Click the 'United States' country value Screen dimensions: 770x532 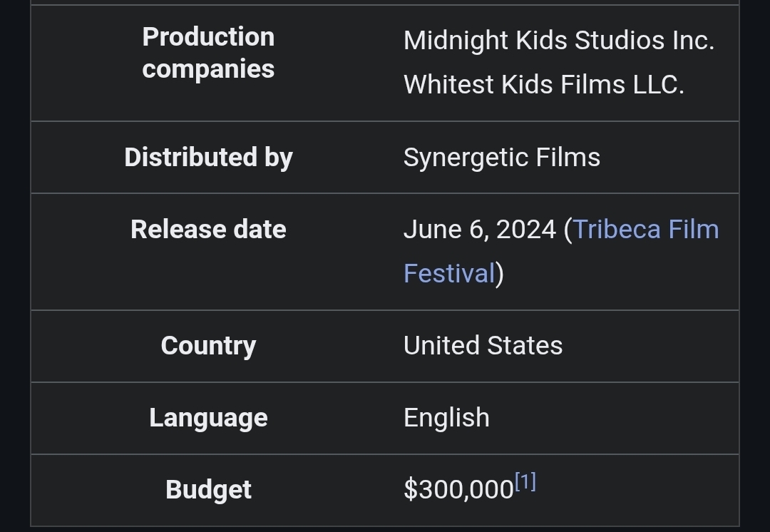click(483, 346)
